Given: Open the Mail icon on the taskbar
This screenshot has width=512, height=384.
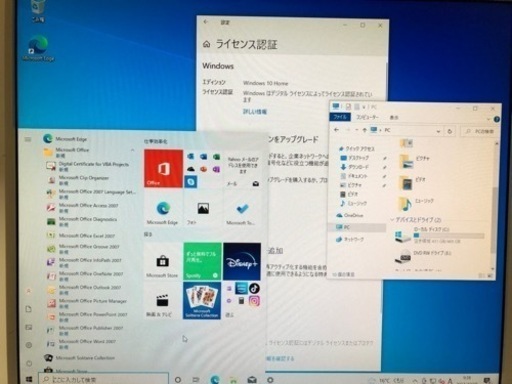Looking at the screenshot, I should pos(252,380).
